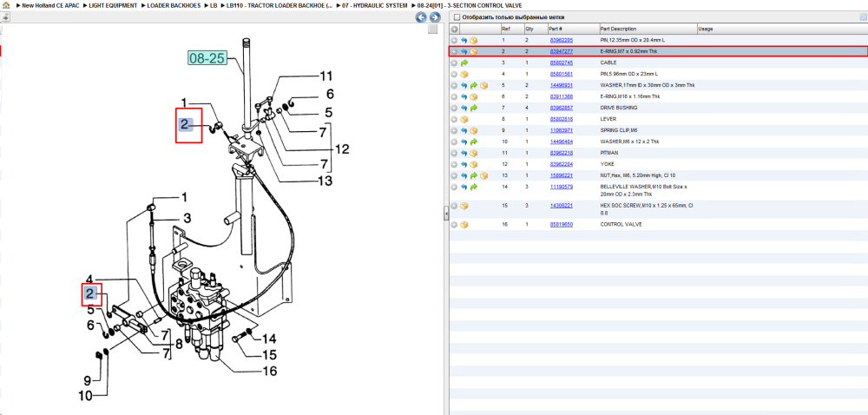Select 'CONTROL VALVE' description text

621,225
